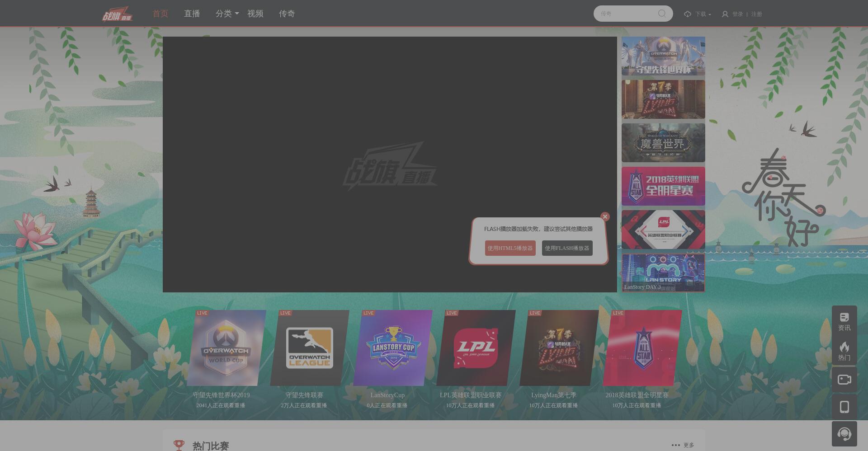Click the search magnifier icon
Screen dimensions: 868x451
click(x=662, y=14)
